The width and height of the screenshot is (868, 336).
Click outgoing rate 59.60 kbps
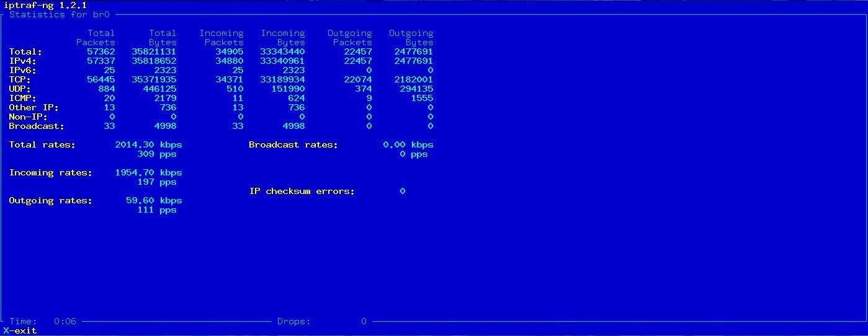tap(154, 200)
